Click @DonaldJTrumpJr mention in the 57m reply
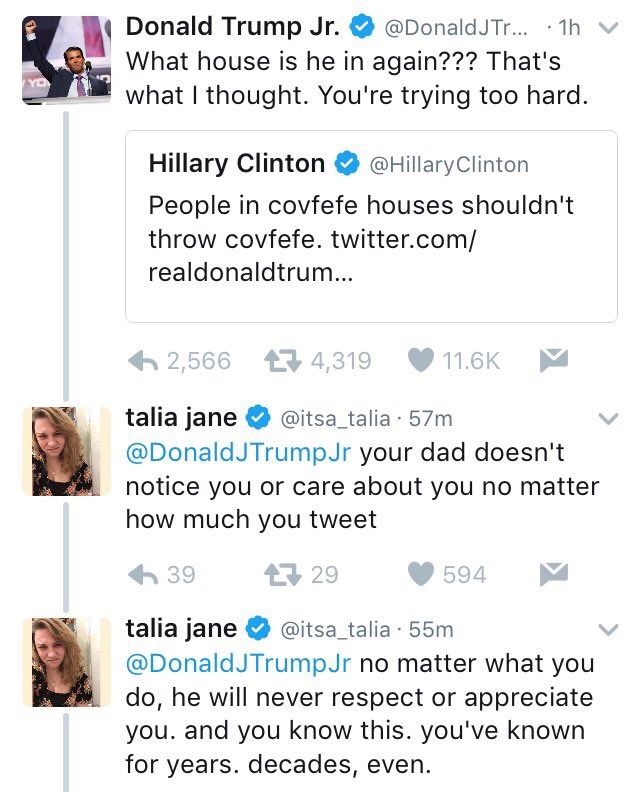The width and height of the screenshot is (639, 792). [238, 452]
